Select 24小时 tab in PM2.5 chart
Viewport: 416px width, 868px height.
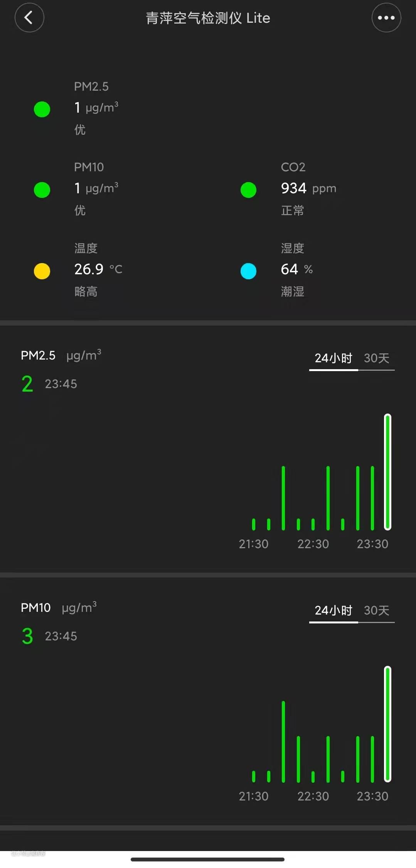pyautogui.click(x=333, y=358)
